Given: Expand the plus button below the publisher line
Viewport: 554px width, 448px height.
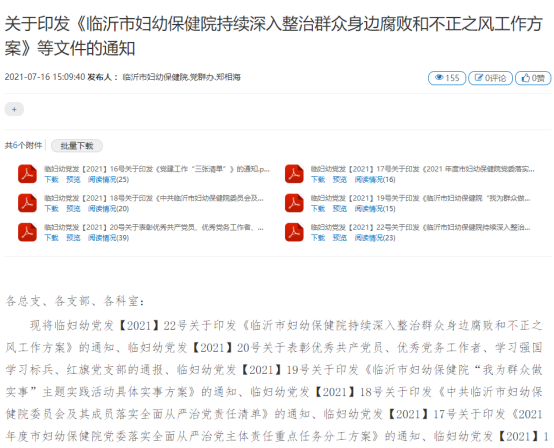Looking at the screenshot, I should 14,109.
